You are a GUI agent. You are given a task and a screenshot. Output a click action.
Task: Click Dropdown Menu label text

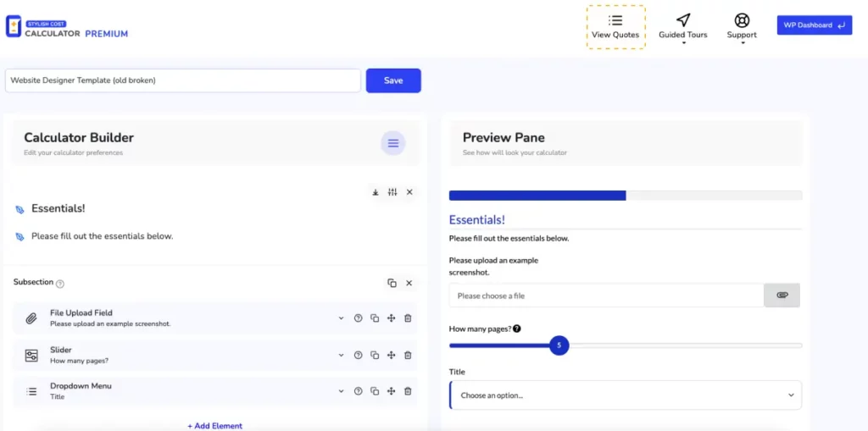81,385
